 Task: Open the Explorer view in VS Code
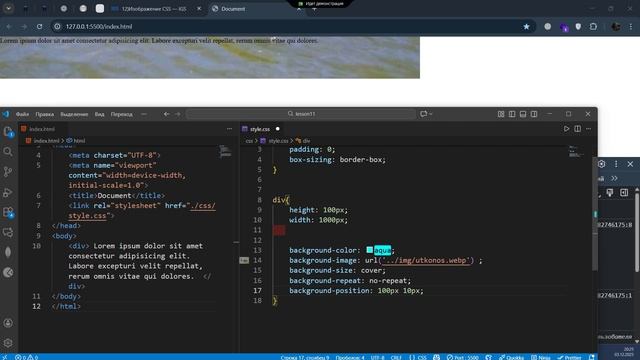pyautogui.click(x=8, y=131)
